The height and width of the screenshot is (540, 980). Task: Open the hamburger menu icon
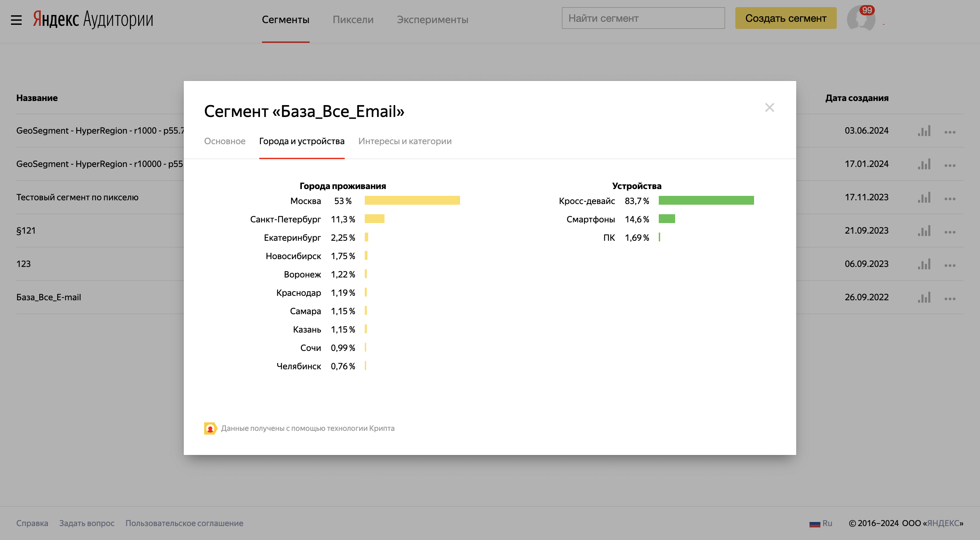16,20
